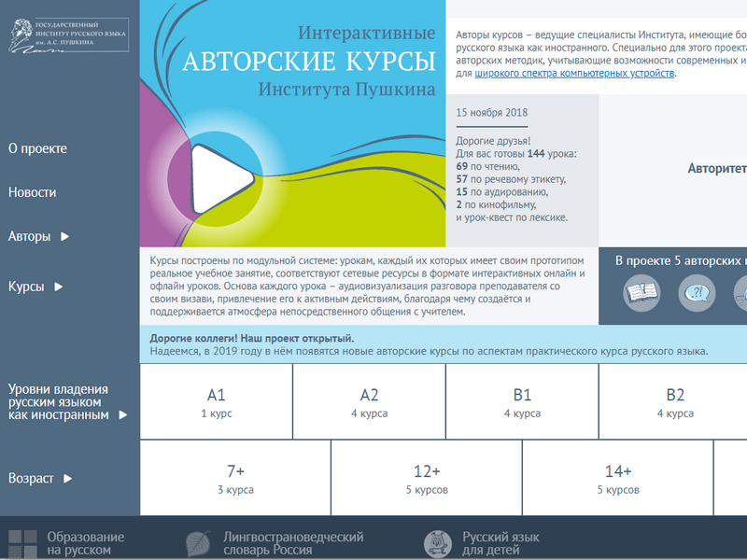
Task: Follow the широкого спектра компьютерных устройств link
Action: tap(574, 74)
